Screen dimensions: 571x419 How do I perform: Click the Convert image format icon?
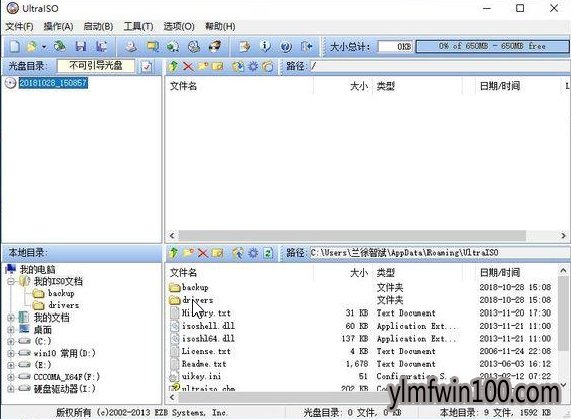click(x=173, y=47)
